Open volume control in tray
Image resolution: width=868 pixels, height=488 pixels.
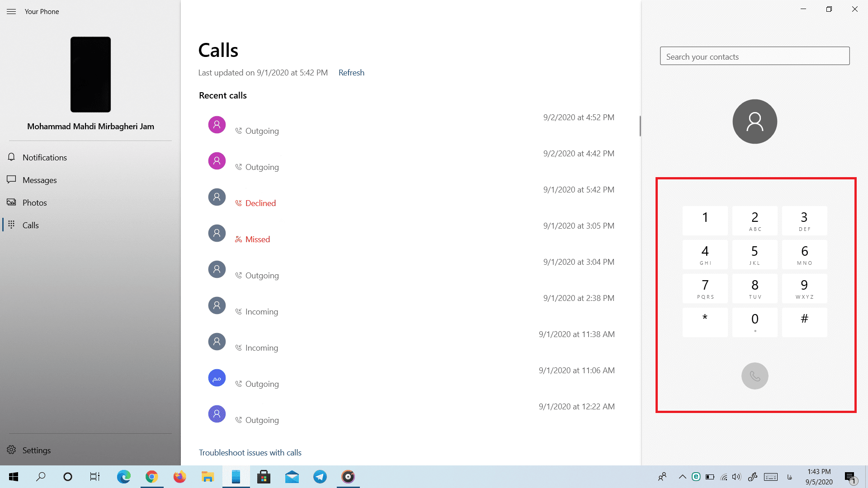tap(737, 477)
